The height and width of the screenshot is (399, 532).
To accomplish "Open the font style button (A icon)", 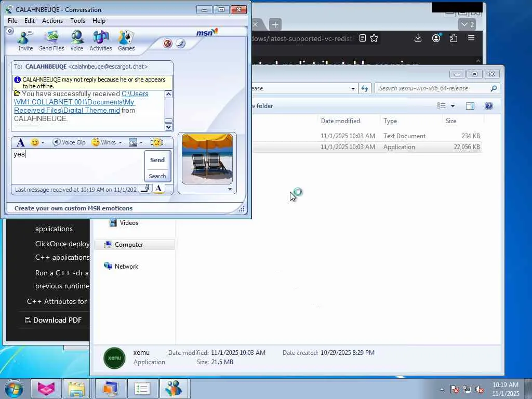I will 20,142.
